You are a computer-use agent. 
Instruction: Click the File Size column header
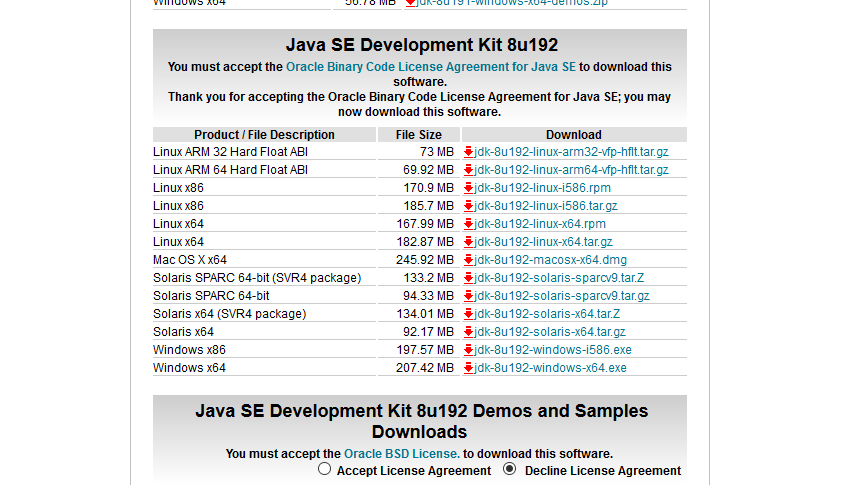point(419,135)
